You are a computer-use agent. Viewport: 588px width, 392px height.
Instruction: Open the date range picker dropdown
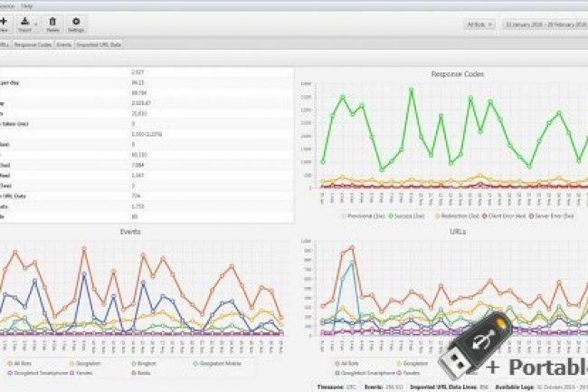click(545, 24)
